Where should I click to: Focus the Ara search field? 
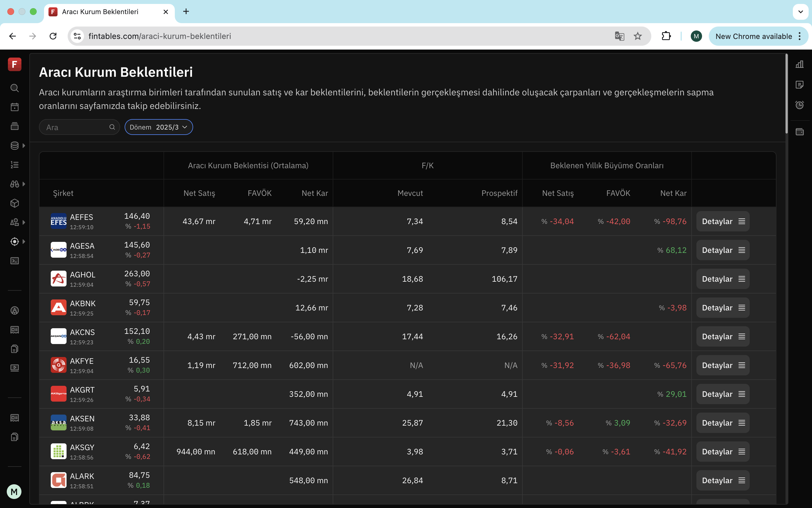80,127
